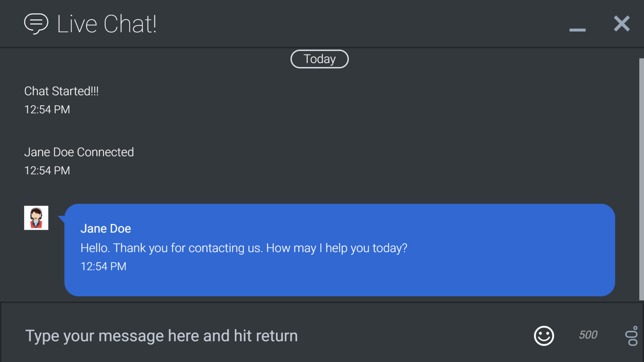644x362 pixels.
Task: Click the Jane Doe name in bubble
Action: click(105, 229)
